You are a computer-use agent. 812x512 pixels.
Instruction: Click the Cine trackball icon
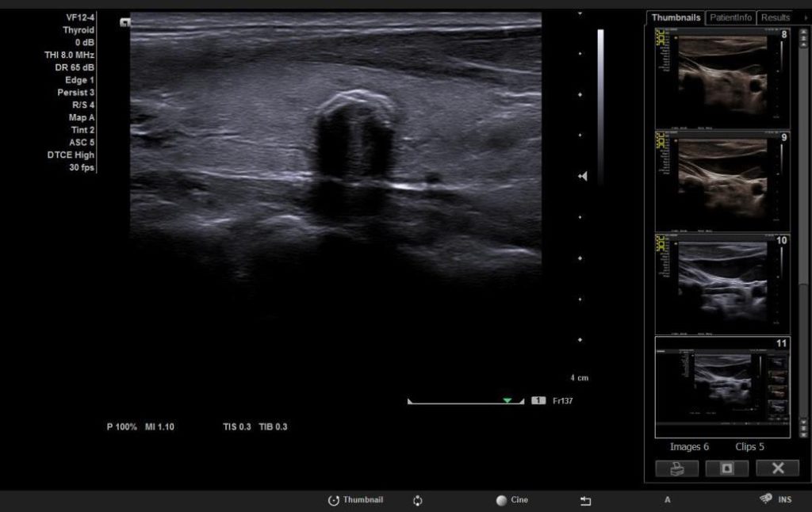(501, 500)
